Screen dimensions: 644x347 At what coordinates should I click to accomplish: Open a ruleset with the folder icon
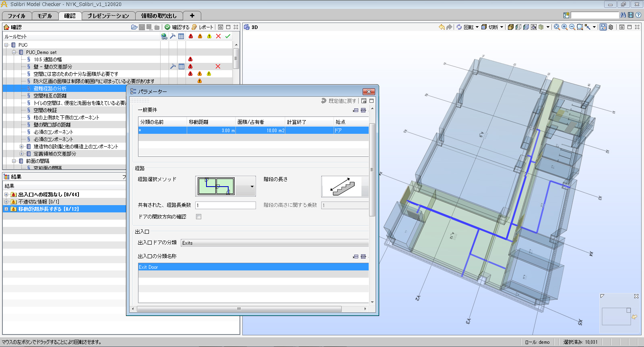tap(134, 27)
